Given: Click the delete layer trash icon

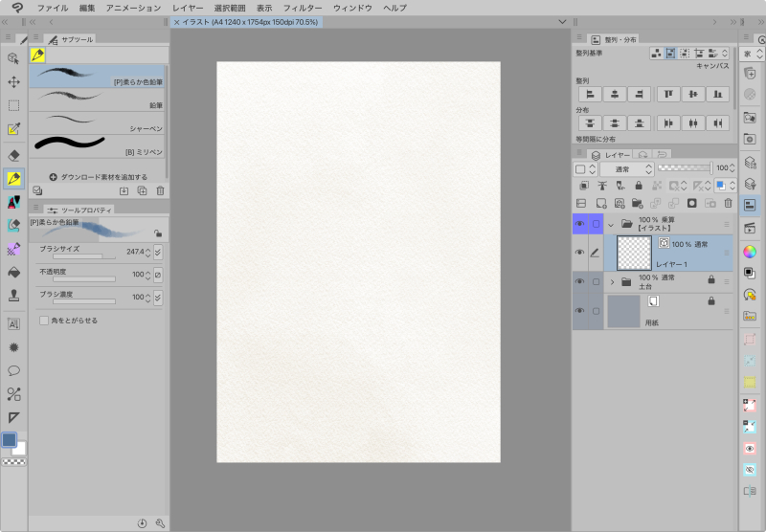Looking at the screenshot, I should [729, 204].
